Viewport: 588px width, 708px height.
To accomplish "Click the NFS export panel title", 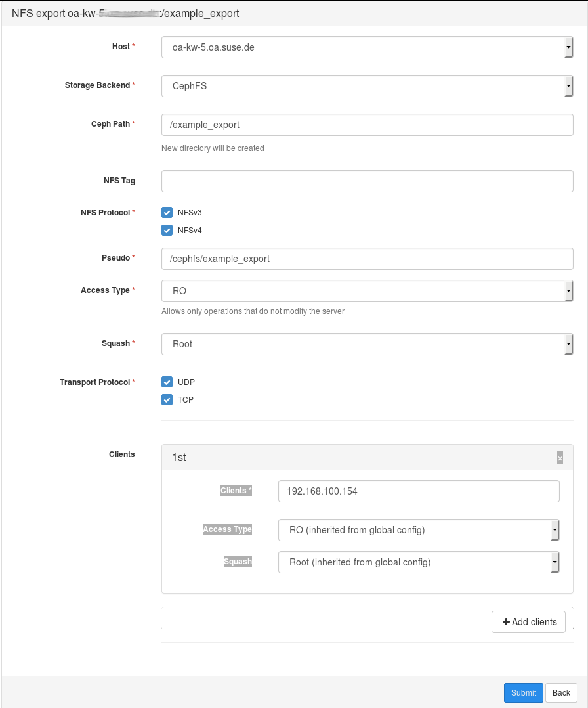I will tap(125, 13).
